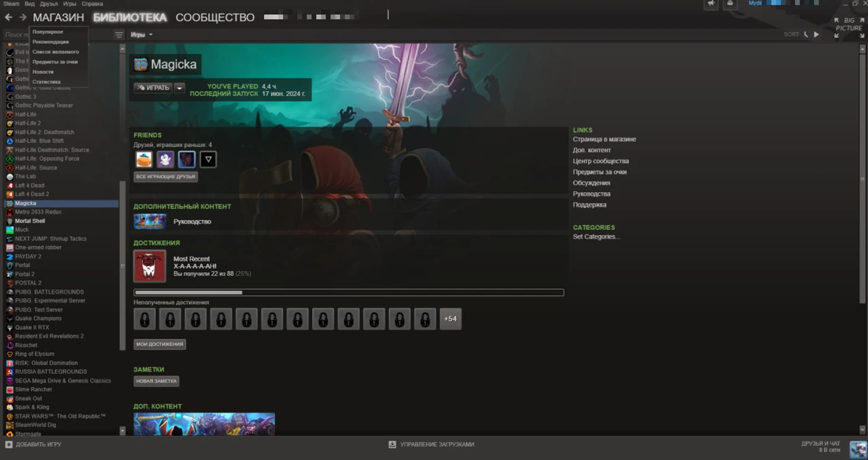Open the downloads manager icon
The width and height of the screenshot is (868, 460).
click(392, 445)
